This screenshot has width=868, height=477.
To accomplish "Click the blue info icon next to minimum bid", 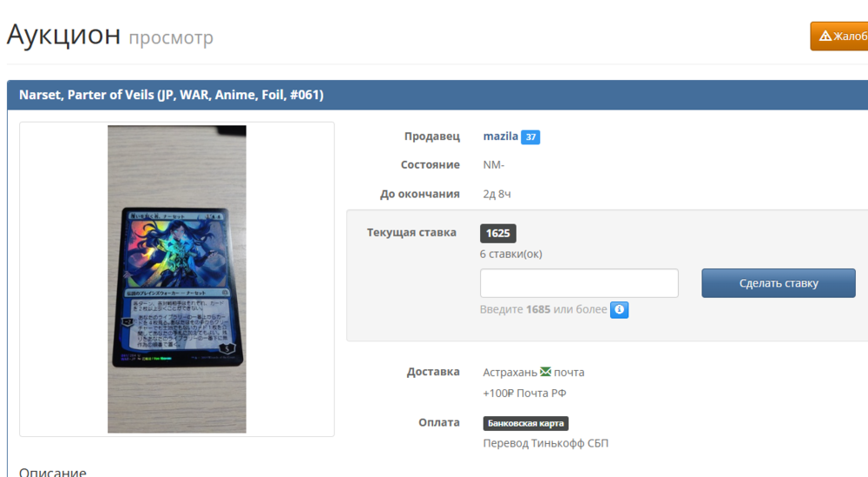I will 619,309.
